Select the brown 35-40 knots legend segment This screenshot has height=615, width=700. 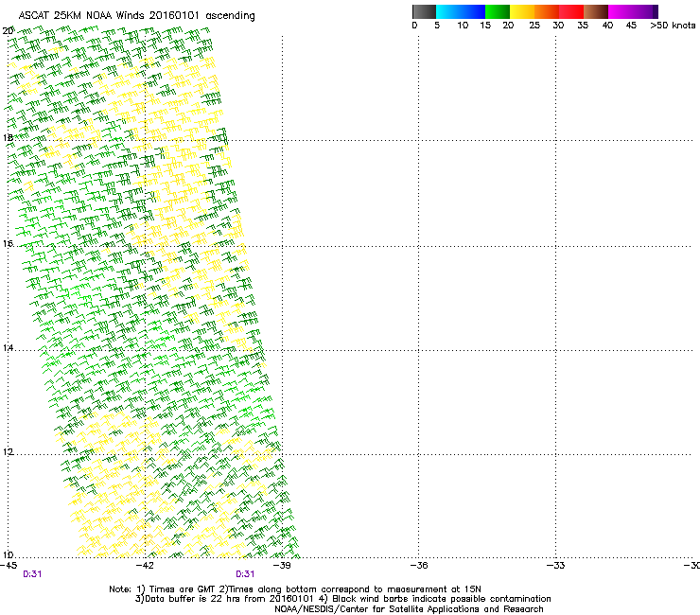[596, 11]
